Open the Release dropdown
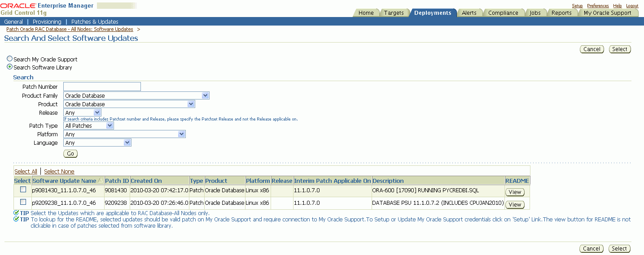This screenshot has width=644, height=255. point(82,112)
